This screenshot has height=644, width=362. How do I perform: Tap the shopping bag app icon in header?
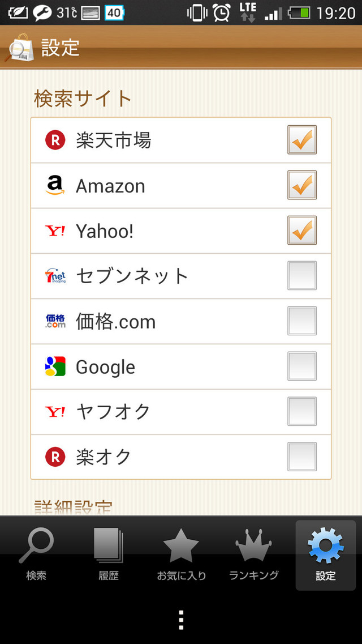click(x=19, y=48)
